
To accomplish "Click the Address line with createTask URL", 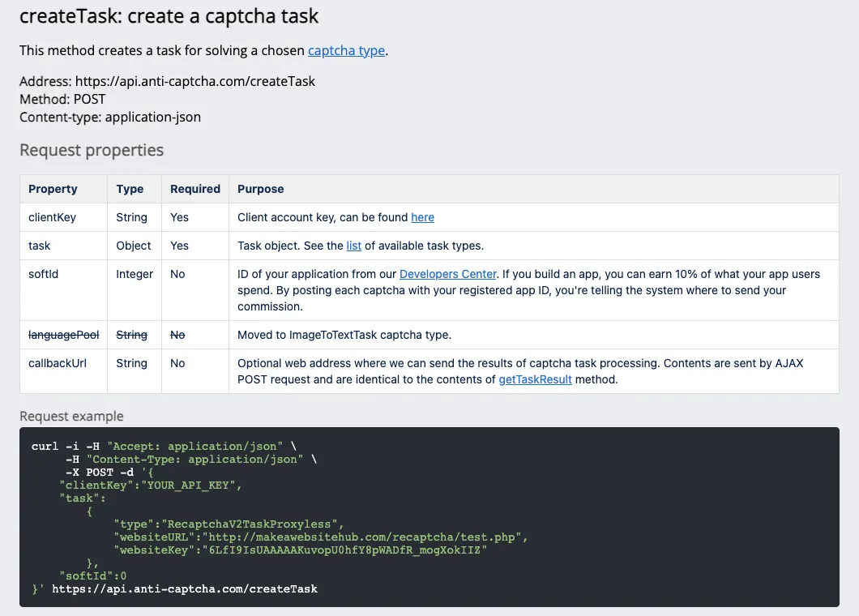I will [167, 81].
